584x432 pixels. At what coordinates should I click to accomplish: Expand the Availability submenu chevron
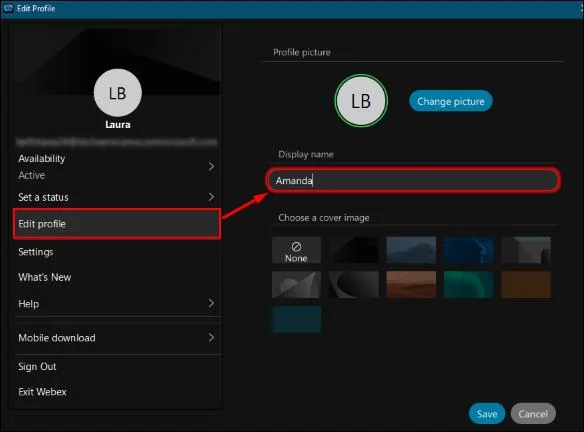pyautogui.click(x=211, y=166)
